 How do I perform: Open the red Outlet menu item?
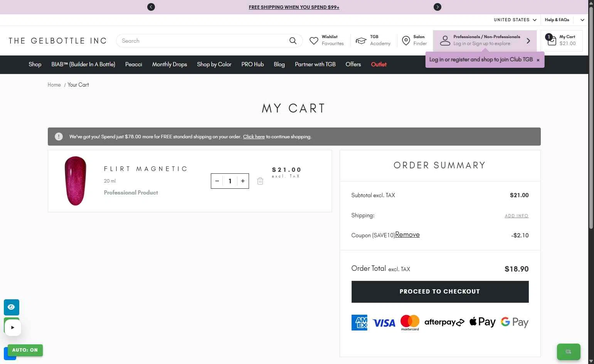click(x=379, y=64)
